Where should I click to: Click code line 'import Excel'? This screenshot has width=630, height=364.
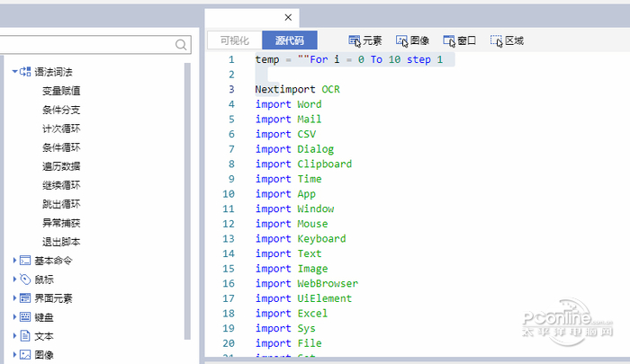(292, 313)
